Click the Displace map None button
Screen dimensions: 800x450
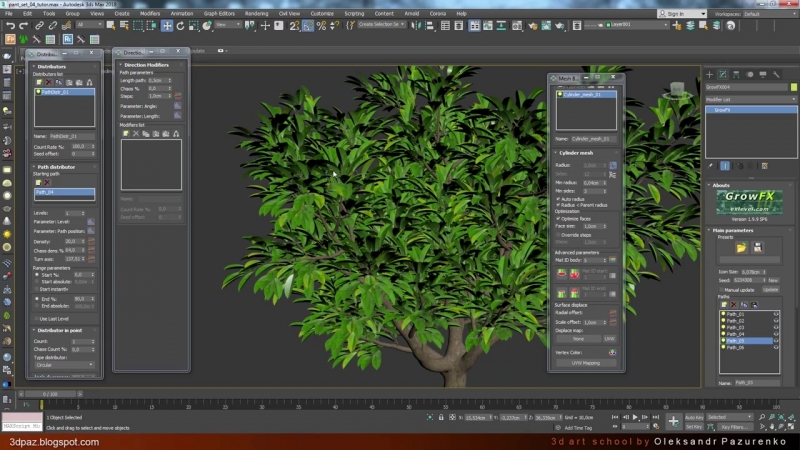coord(579,339)
